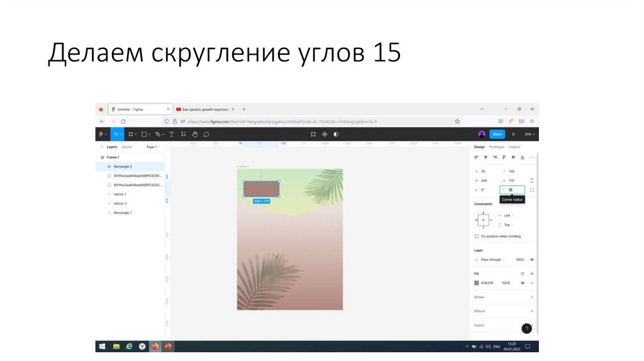Switch to the Design tab
Viewport: 644px width, 361px height.
[479, 147]
